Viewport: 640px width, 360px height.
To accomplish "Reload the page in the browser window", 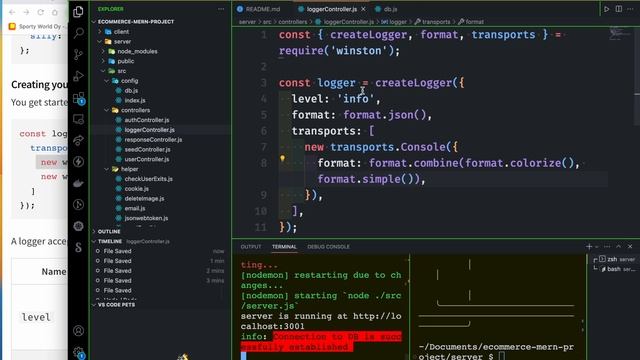I will tap(40, 12).
